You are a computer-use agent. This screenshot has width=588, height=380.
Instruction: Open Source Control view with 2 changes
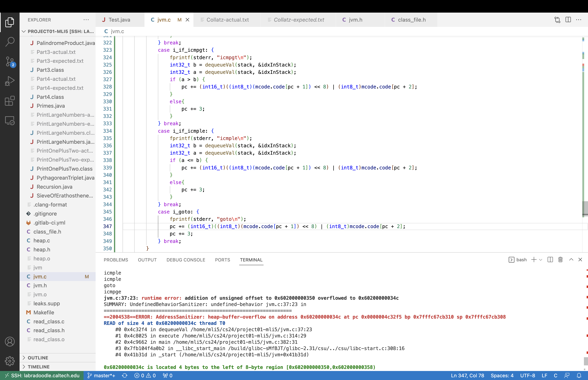point(10,61)
